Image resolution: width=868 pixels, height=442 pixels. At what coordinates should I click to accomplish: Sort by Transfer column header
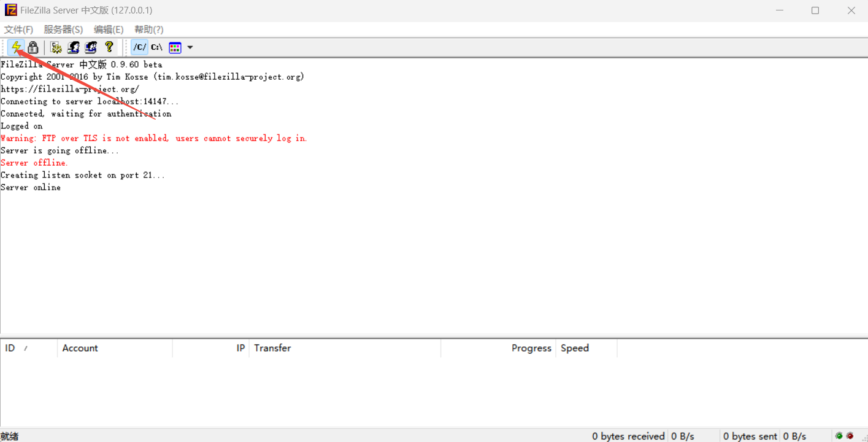tap(345, 348)
